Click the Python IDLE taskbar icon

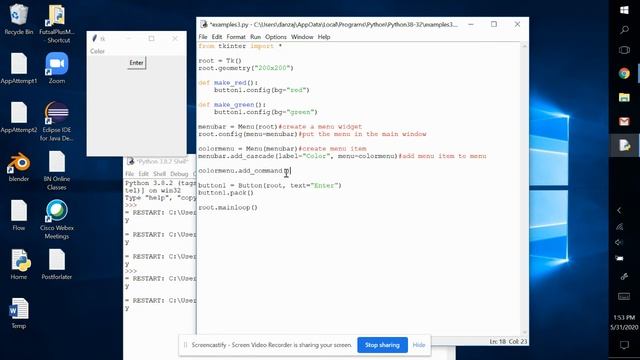624,145
